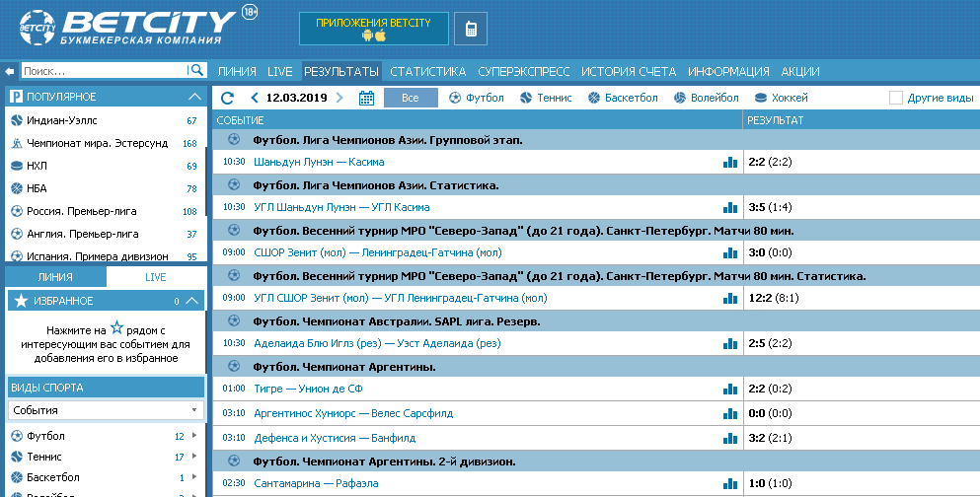Open stats icon for Аделаида Блю Иглз match
Screen dimensions: 980x497
point(730,343)
